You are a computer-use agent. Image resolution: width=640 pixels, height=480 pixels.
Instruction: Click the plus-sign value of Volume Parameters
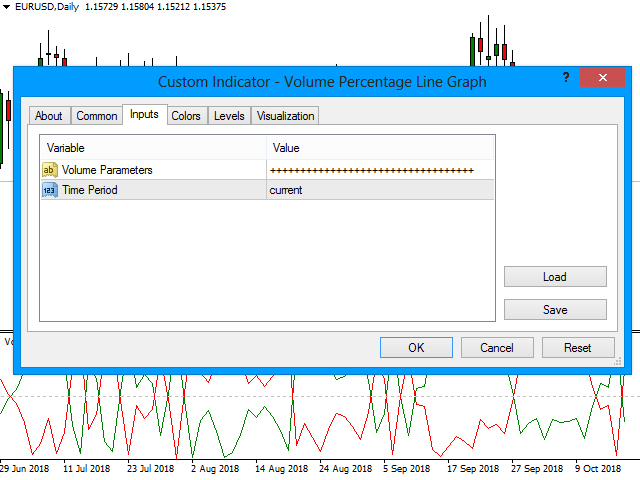point(372,171)
